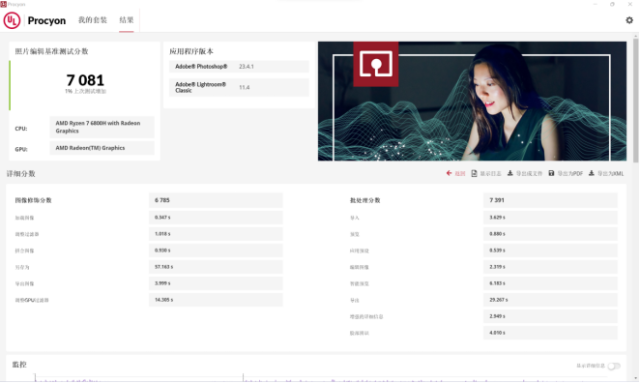Click the 照片编辑基准测试分数 heading
The width and height of the screenshot is (640, 383).
coord(51,51)
